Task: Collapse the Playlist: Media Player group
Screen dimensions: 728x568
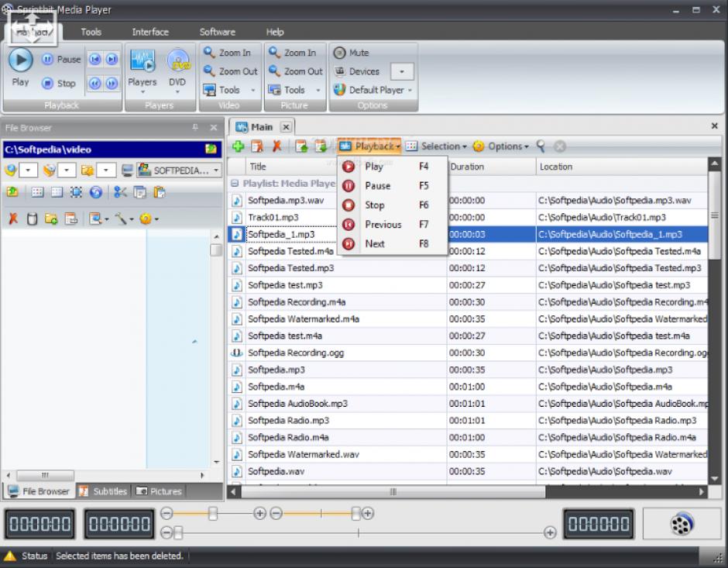Action: [x=235, y=184]
